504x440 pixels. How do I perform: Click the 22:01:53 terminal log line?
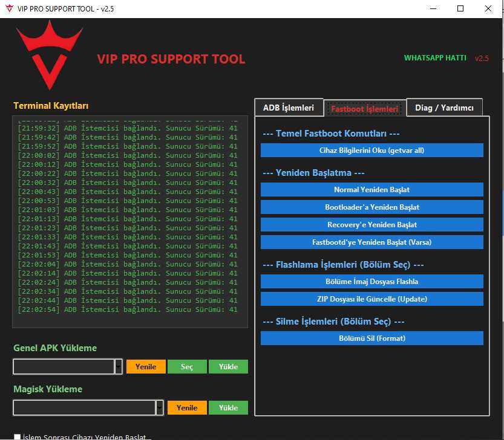click(x=128, y=255)
